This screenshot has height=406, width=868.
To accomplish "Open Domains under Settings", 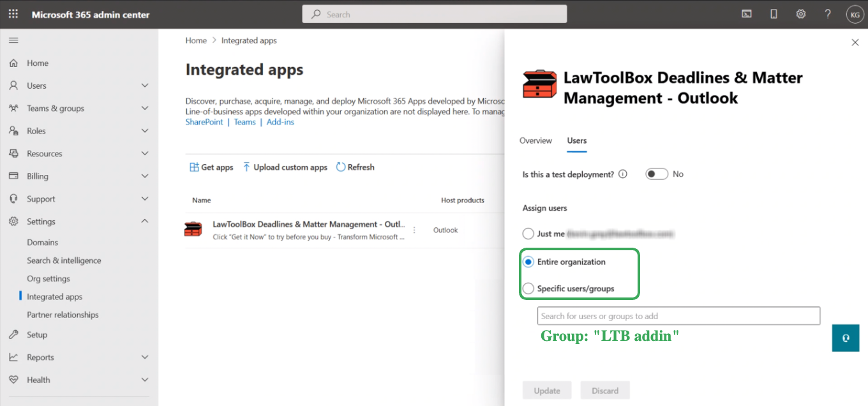I will [42, 243].
